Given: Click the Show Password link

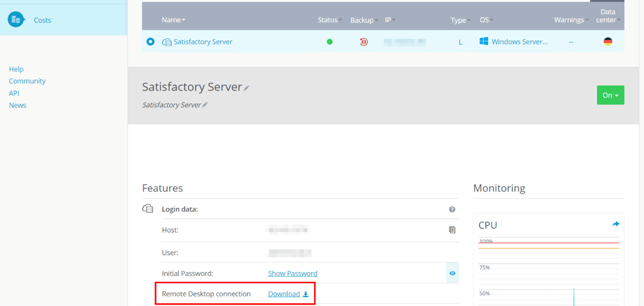Looking at the screenshot, I should pos(293,273).
